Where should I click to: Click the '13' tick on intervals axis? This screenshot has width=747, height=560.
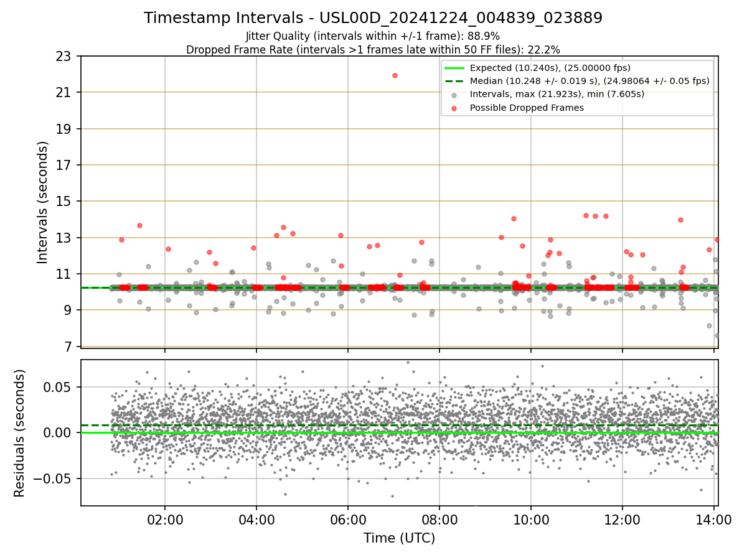(64, 238)
